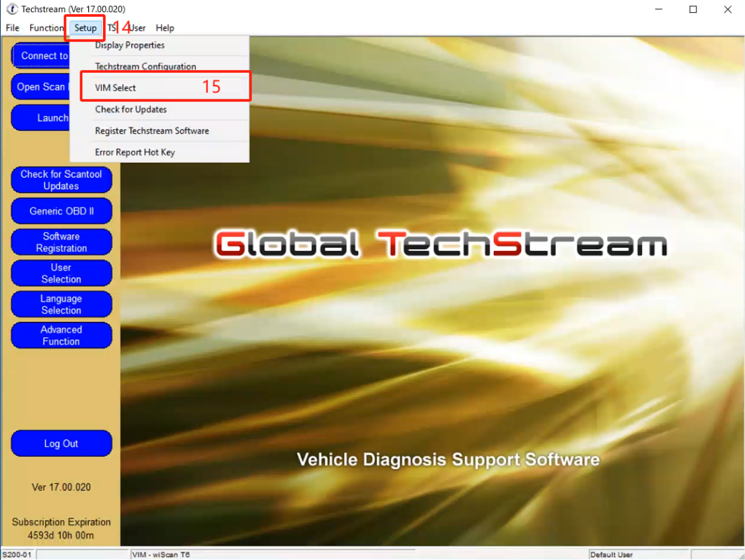This screenshot has height=560, width=745.
Task: Open the Function menu
Action: (46, 28)
